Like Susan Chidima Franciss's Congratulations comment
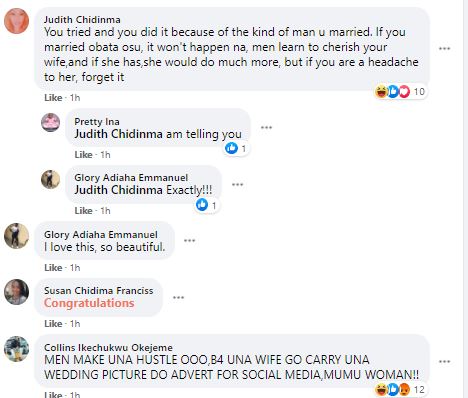This screenshot has width=468, height=398. 53,324
